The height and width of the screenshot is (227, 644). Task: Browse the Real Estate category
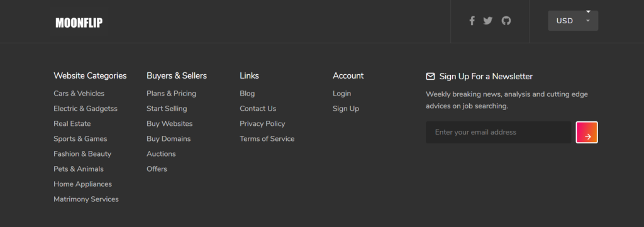tap(72, 123)
